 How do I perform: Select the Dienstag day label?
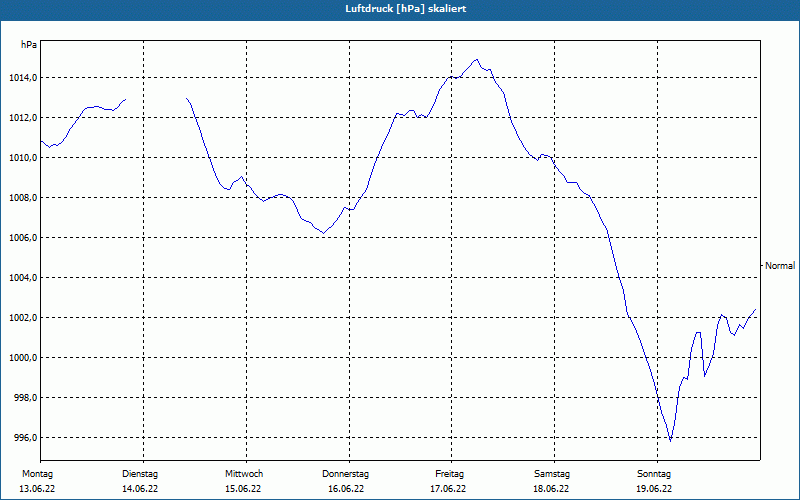tap(140, 474)
